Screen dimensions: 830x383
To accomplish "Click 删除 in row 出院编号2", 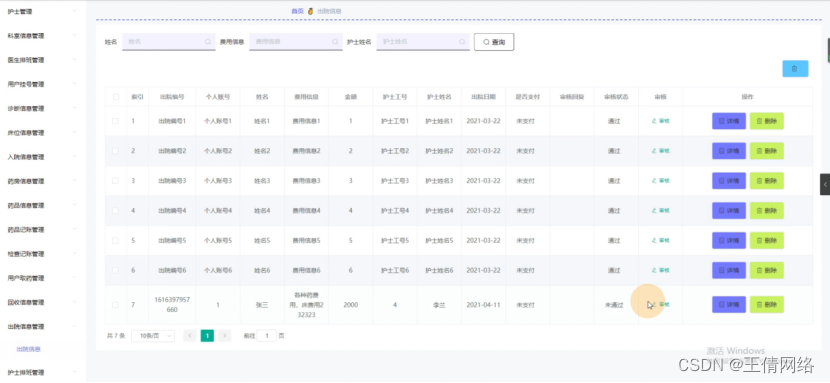I will (x=767, y=151).
